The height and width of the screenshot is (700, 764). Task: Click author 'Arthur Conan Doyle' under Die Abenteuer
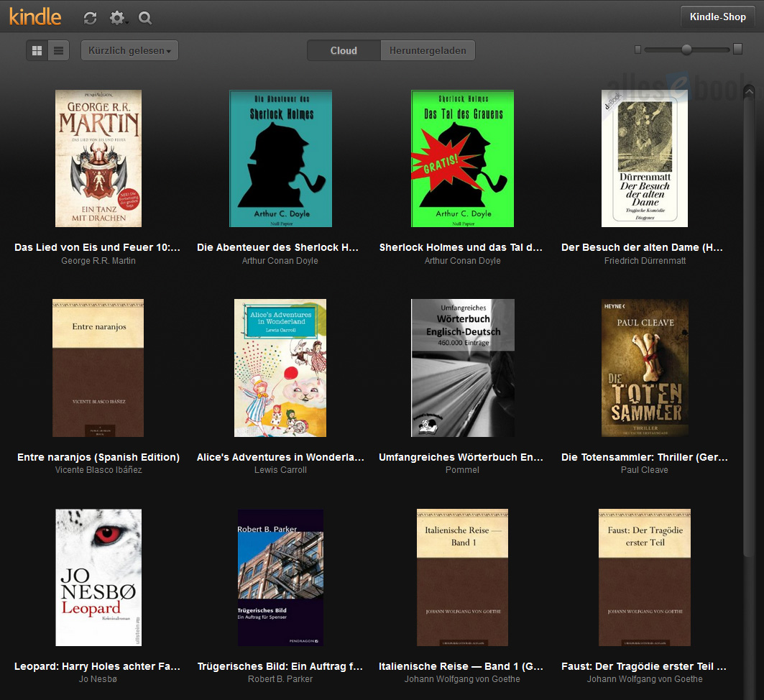click(x=280, y=261)
